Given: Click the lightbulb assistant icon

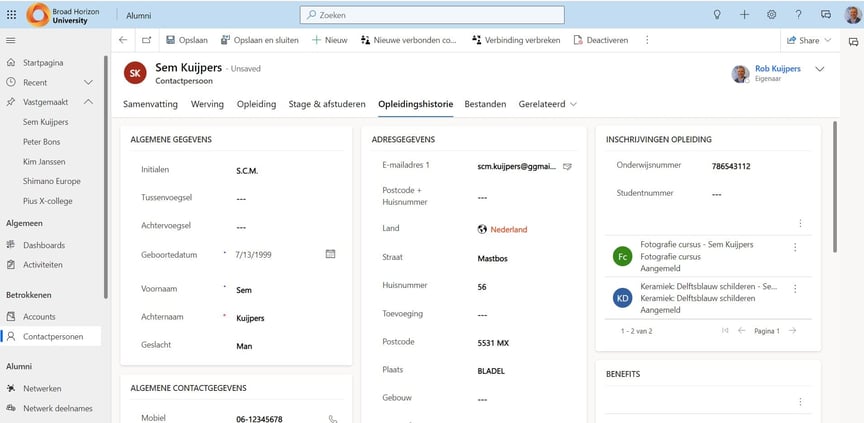Looking at the screenshot, I should [717, 15].
